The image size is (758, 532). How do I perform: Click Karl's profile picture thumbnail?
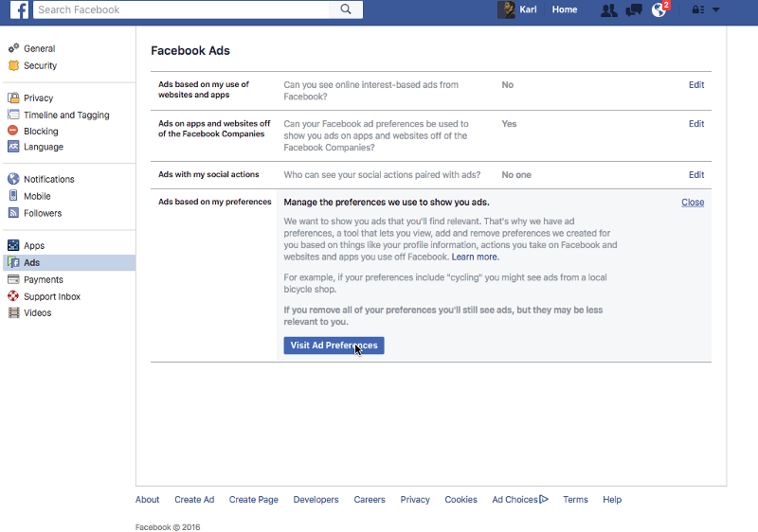[x=506, y=9]
